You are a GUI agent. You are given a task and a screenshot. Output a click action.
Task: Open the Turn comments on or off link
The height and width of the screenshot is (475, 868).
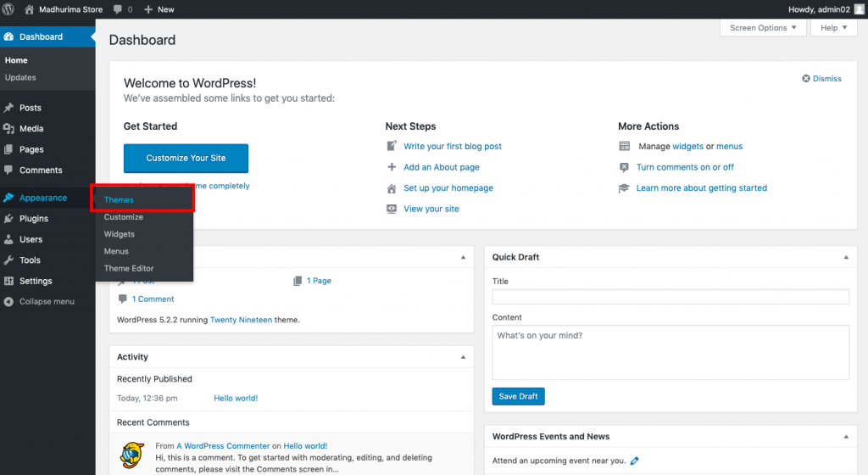point(685,167)
